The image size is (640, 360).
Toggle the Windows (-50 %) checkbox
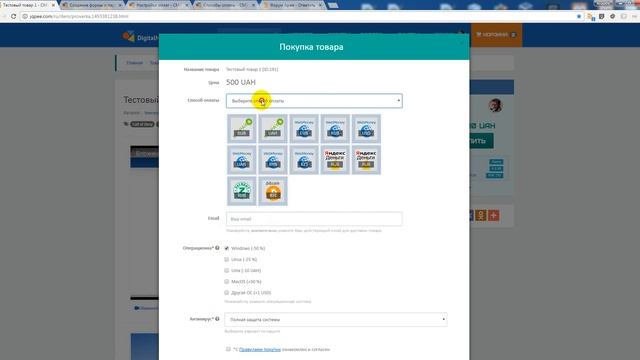pos(227,248)
